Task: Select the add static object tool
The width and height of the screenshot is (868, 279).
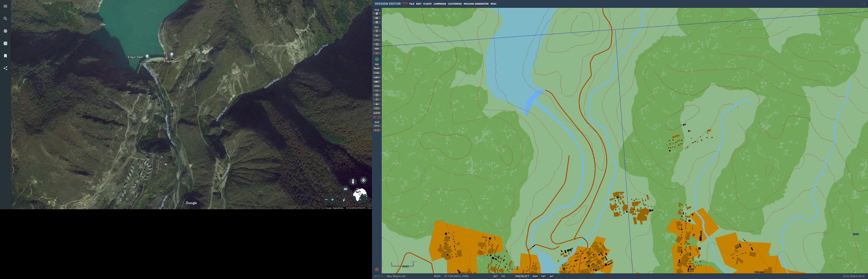Action: (x=377, y=86)
